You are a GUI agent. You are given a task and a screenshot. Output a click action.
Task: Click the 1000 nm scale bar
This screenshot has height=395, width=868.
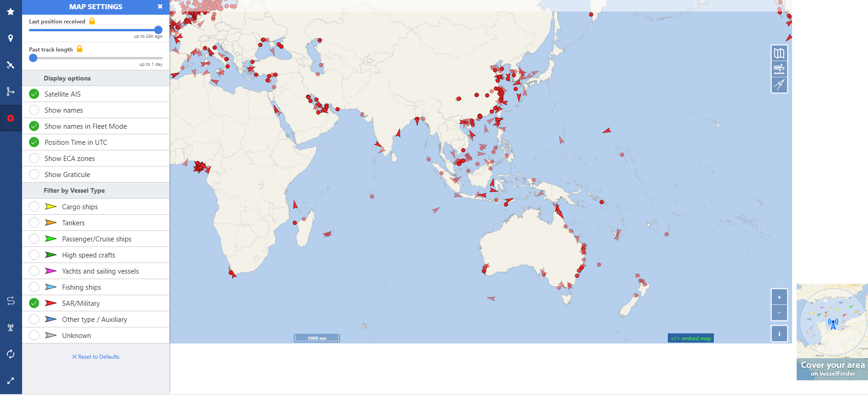(x=317, y=338)
